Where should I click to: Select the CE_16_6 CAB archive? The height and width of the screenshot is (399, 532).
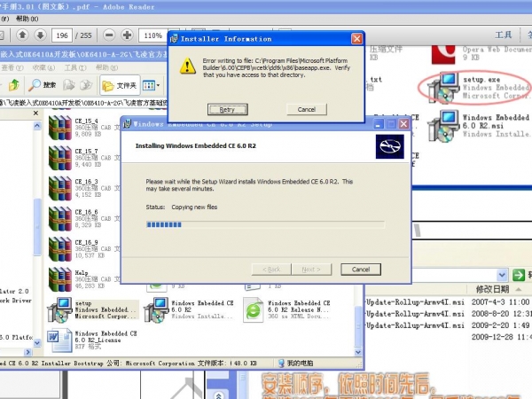coord(60,218)
